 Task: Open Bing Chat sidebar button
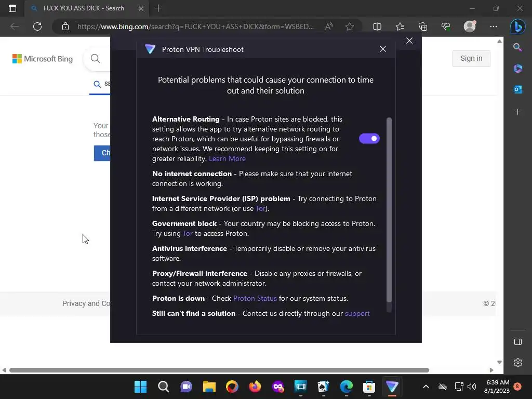[518, 26]
